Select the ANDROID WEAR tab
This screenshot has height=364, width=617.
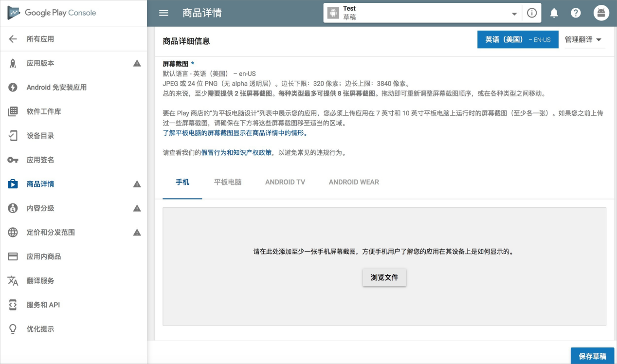tap(354, 182)
